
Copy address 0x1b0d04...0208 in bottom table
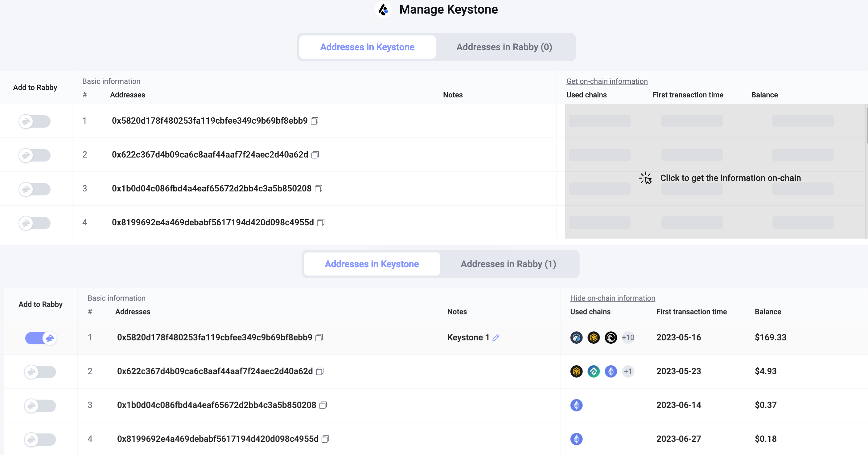pyautogui.click(x=323, y=405)
